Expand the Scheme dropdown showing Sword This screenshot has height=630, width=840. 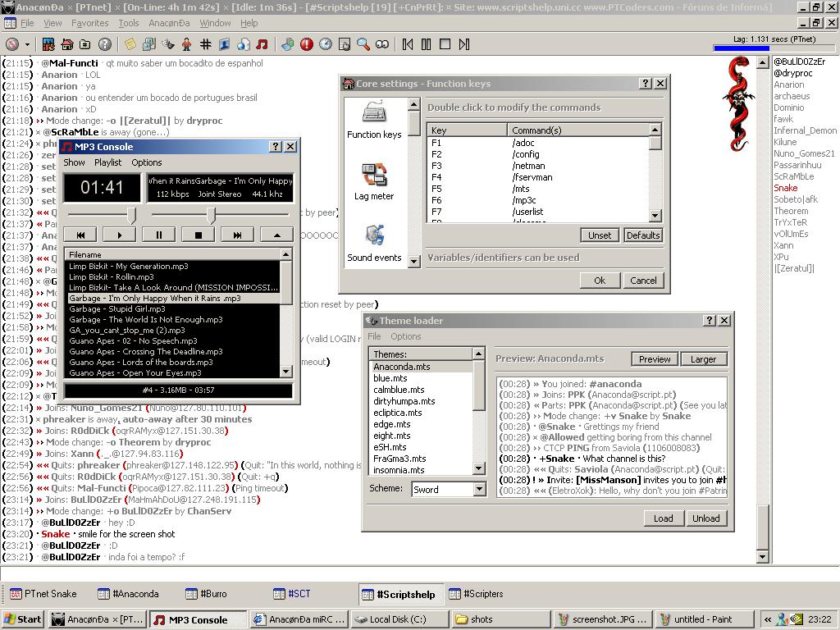pos(480,490)
